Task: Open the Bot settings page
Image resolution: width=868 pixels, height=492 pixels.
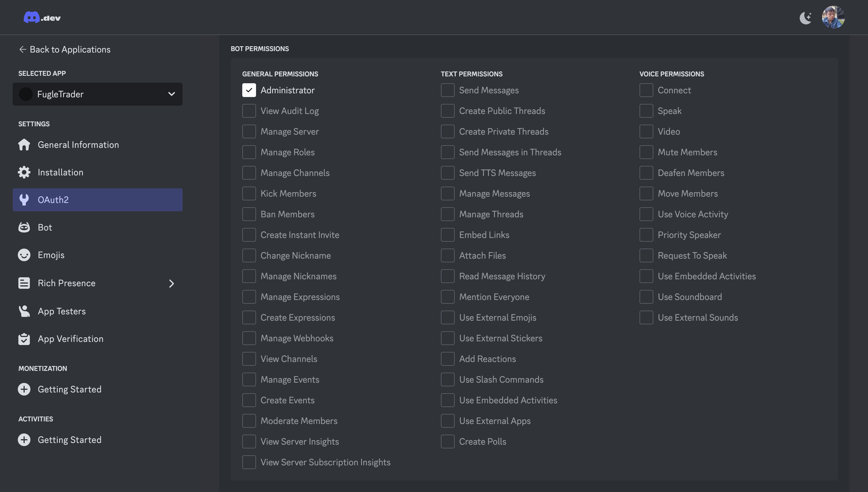Action: (97, 227)
